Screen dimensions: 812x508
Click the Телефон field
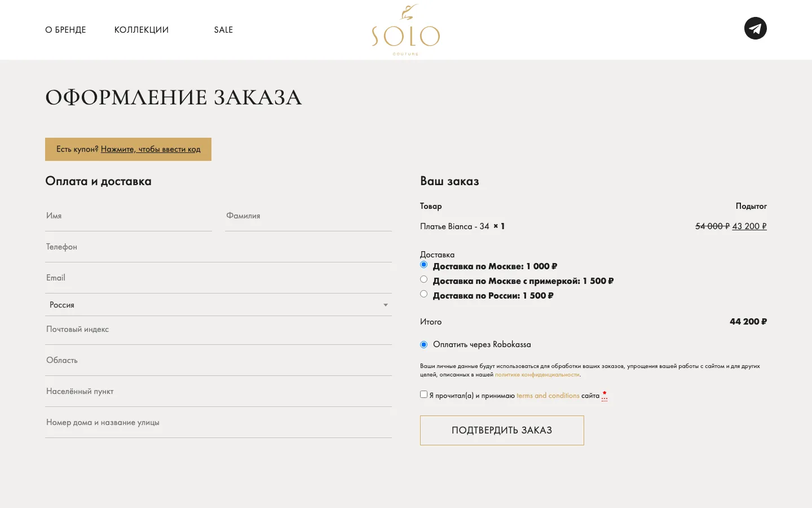218,247
